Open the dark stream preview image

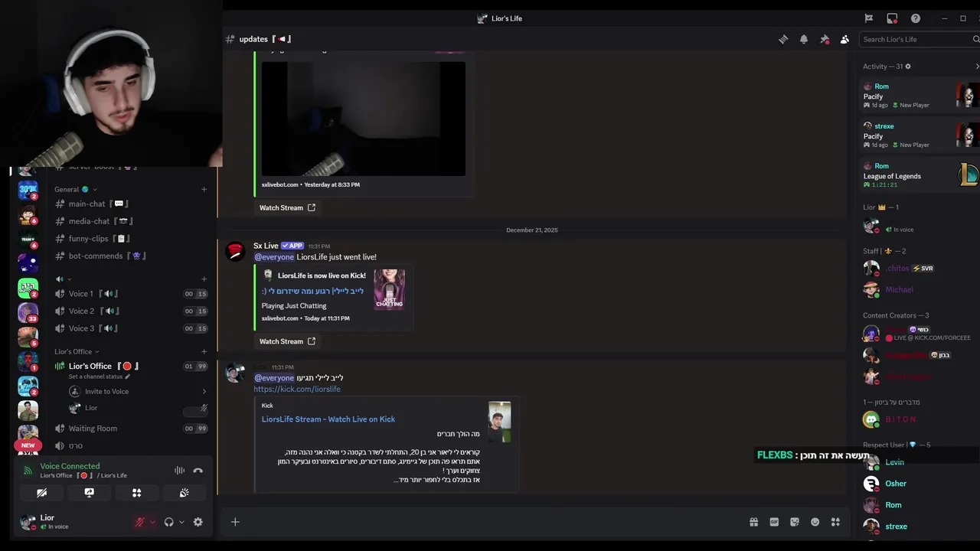pos(364,119)
